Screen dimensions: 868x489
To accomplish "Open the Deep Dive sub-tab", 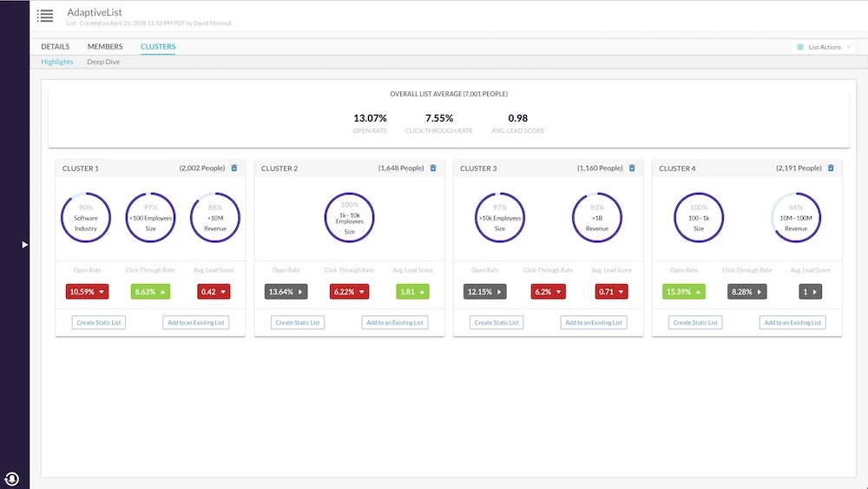I will (x=103, y=62).
